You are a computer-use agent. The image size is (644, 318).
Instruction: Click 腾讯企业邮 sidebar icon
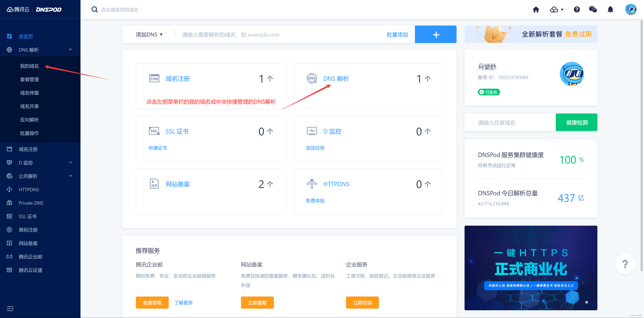click(x=9, y=256)
